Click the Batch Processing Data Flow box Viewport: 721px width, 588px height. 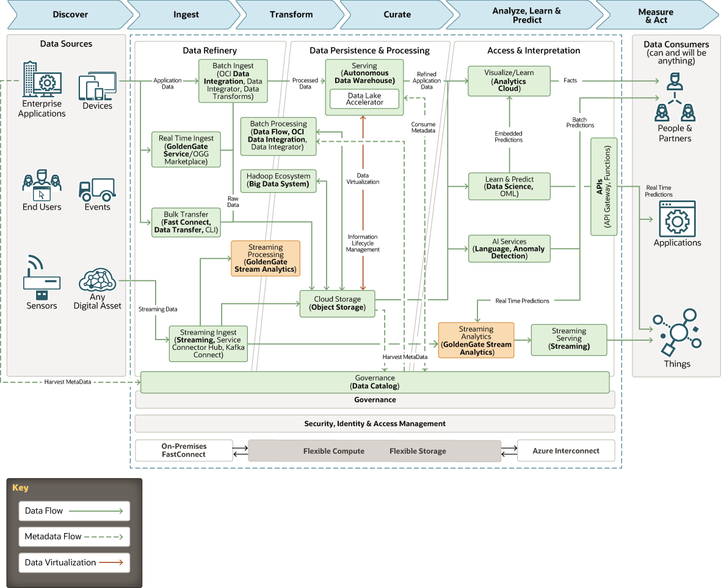[278, 136]
